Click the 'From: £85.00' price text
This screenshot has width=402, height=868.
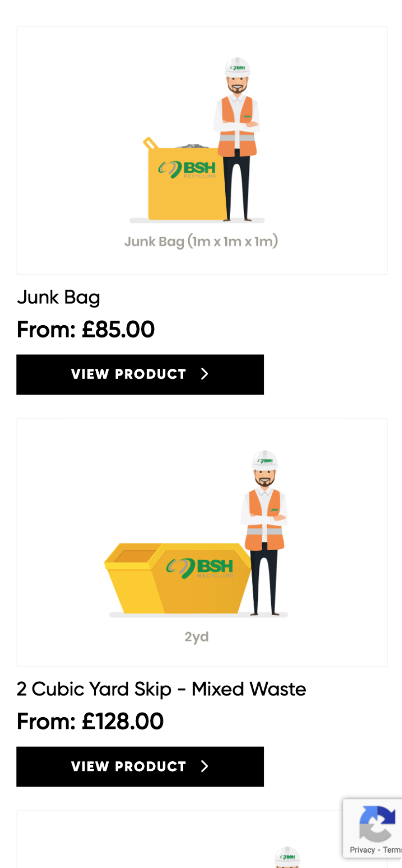coord(86,330)
